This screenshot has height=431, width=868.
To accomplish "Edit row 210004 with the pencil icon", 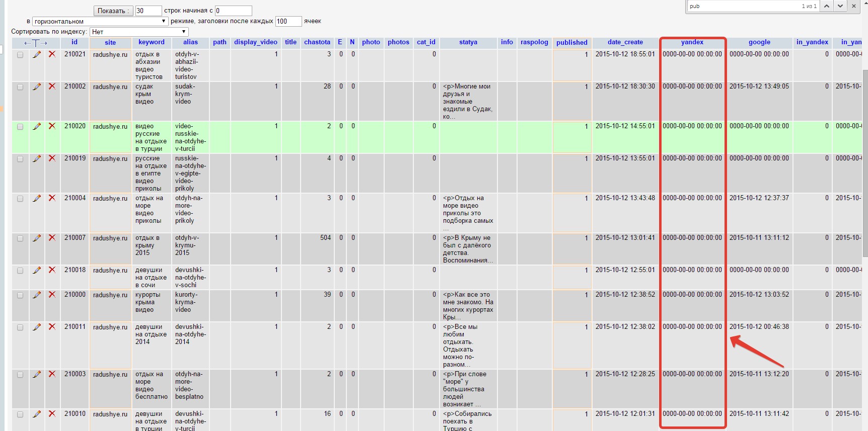I will pos(37,198).
